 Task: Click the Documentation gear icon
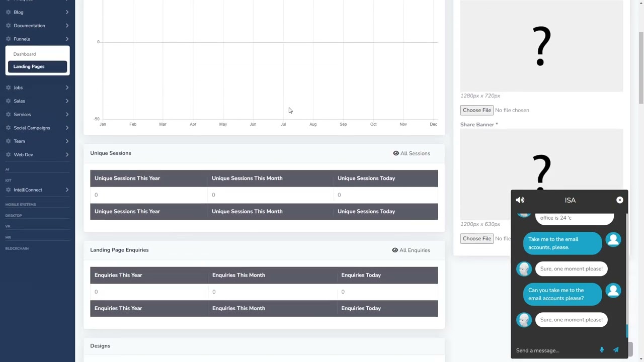[x=8, y=26]
